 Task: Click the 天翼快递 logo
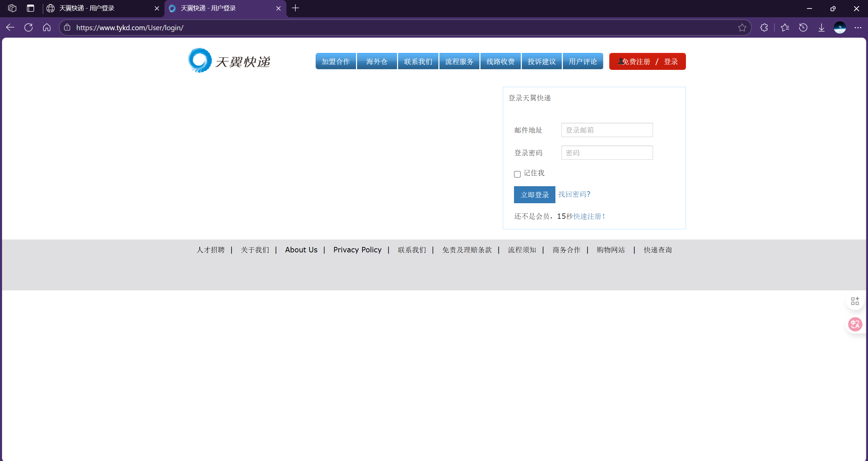[229, 61]
